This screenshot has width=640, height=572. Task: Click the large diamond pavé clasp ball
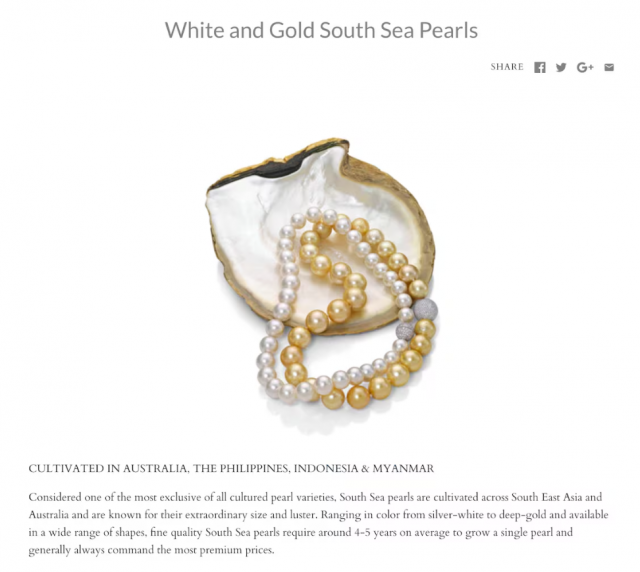point(426,309)
